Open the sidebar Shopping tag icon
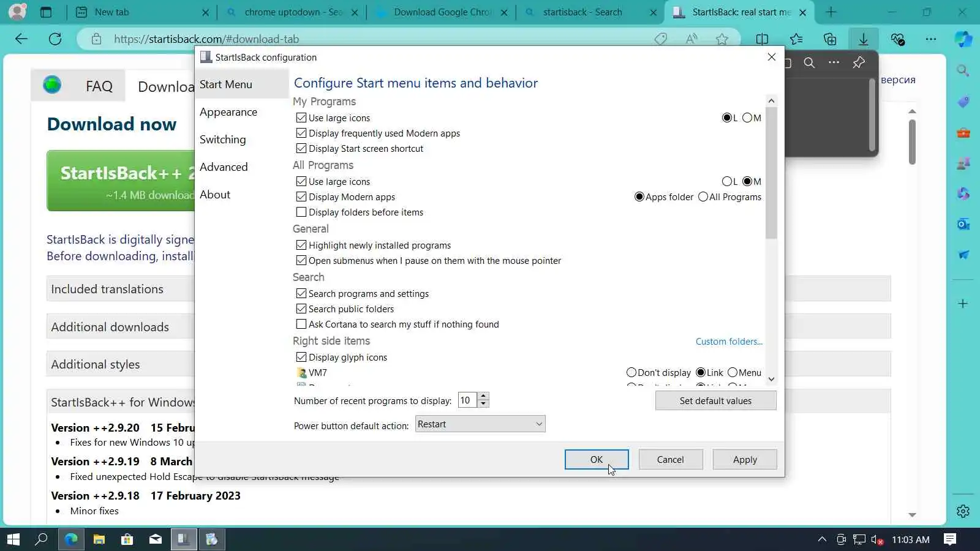 point(963,102)
